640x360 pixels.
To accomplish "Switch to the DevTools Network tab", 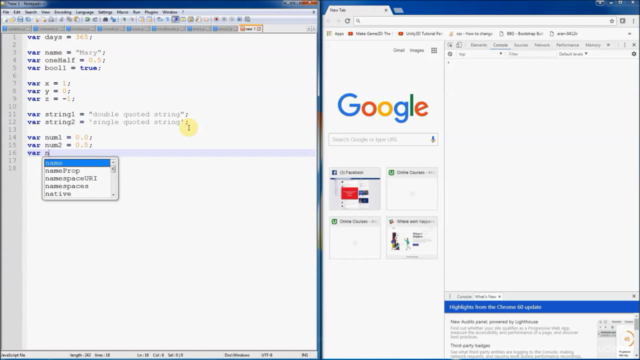I will [542, 45].
